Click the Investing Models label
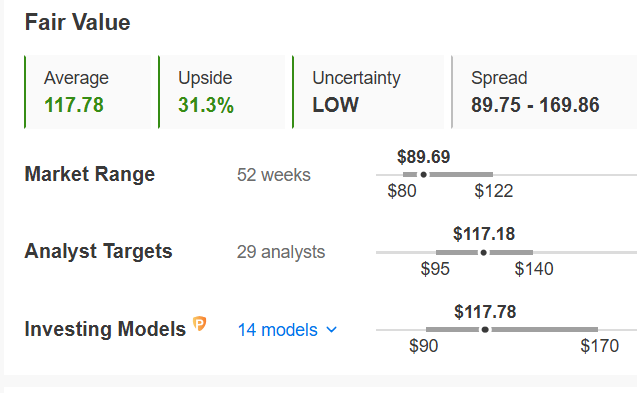Screen dimensions: 637x393 (105, 329)
